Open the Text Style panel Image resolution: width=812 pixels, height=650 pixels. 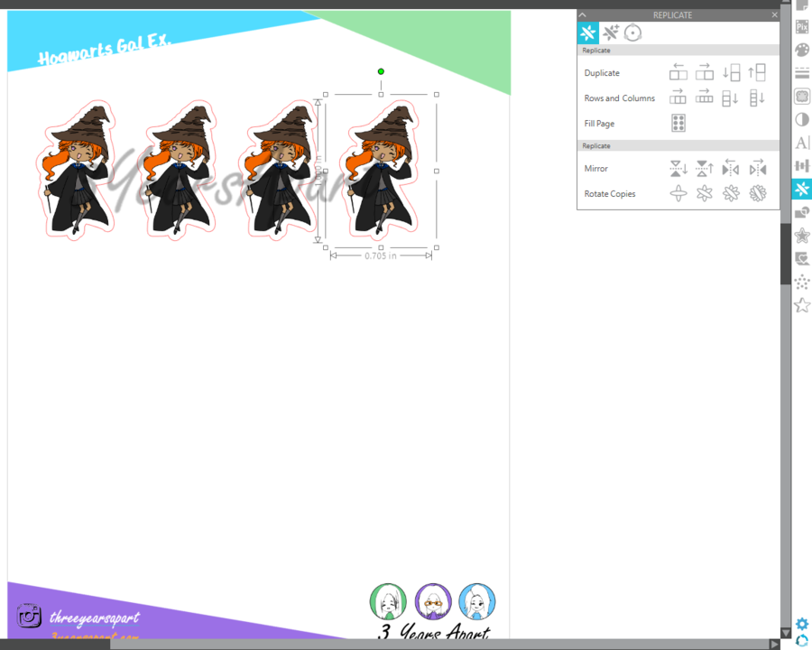point(802,143)
